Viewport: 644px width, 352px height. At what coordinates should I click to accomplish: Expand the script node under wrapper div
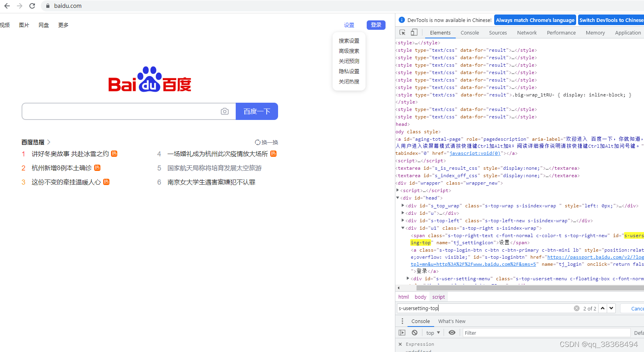[x=398, y=190]
